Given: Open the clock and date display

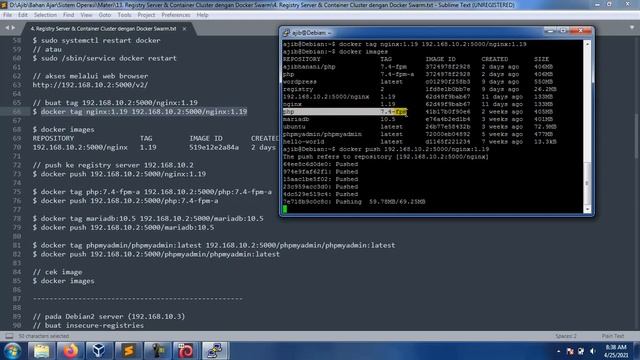Looking at the screenshot, I should (616, 351).
